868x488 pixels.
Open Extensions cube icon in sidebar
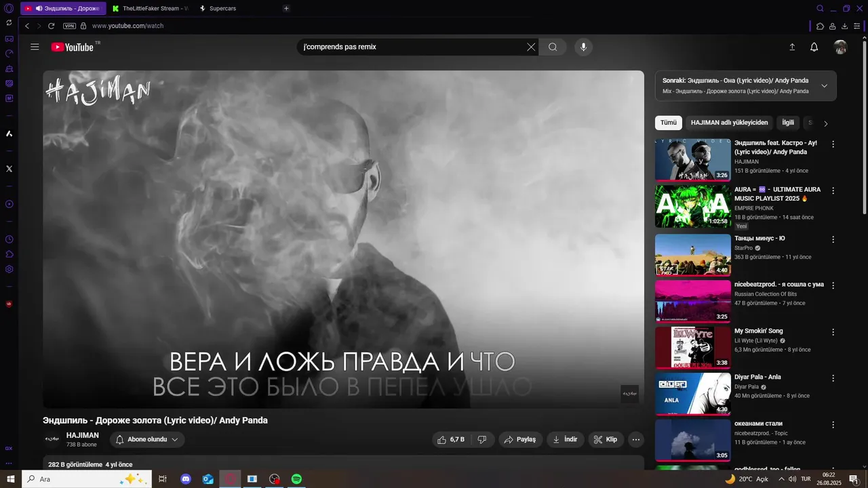pos(9,254)
